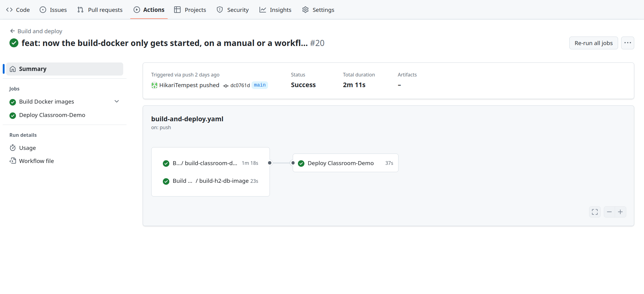
Task: Open build-h2-db-image job in graph
Action: point(210,181)
